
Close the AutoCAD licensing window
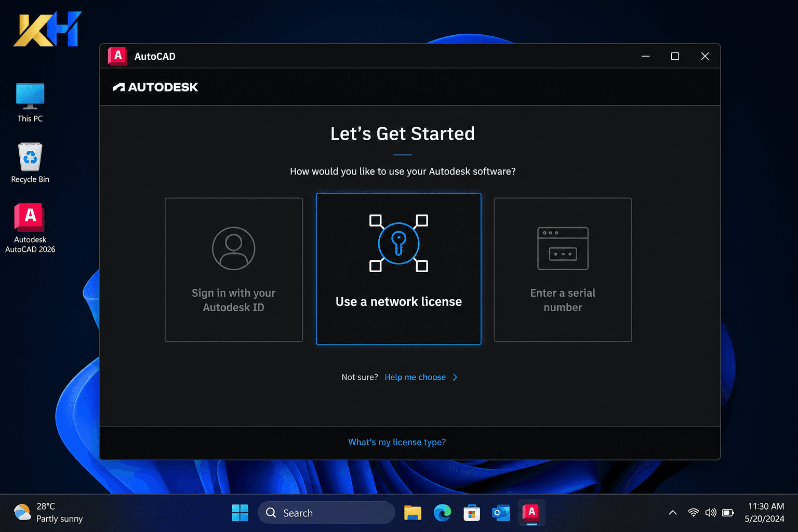point(705,56)
